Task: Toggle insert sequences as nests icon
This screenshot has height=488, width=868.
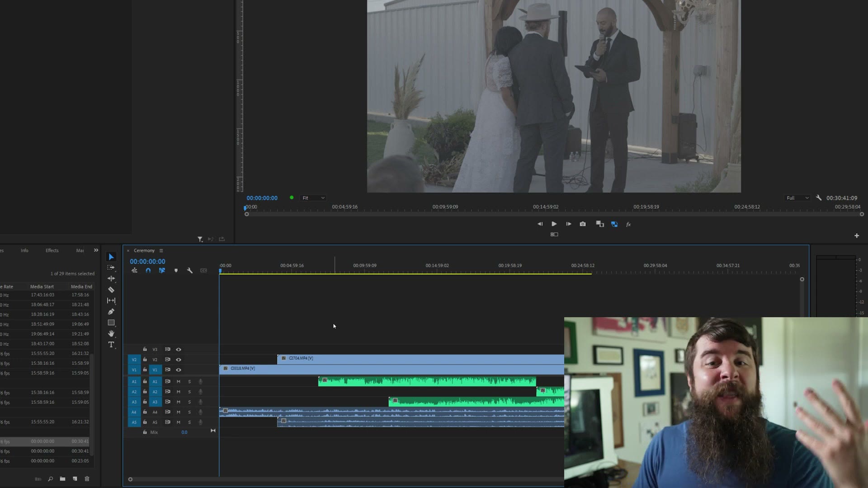Action: 134,270
